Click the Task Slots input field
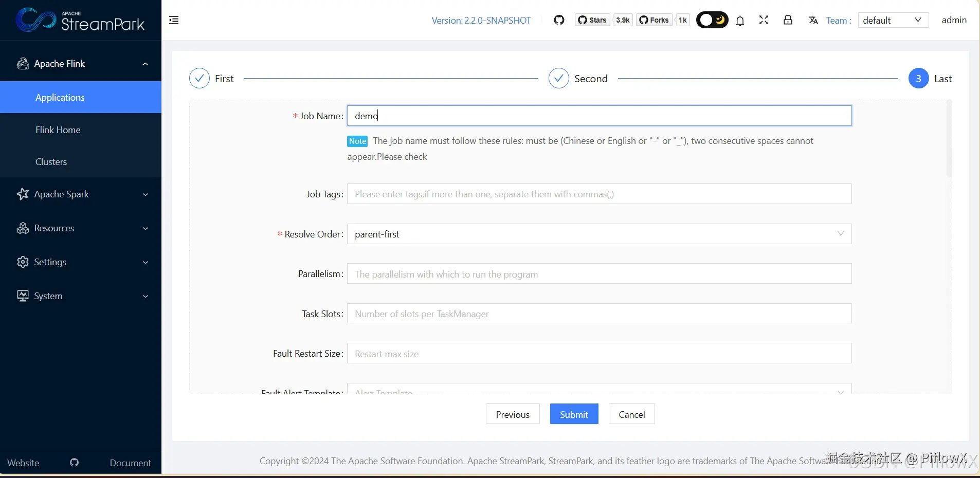This screenshot has width=980, height=478. pyautogui.click(x=600, y=314)
